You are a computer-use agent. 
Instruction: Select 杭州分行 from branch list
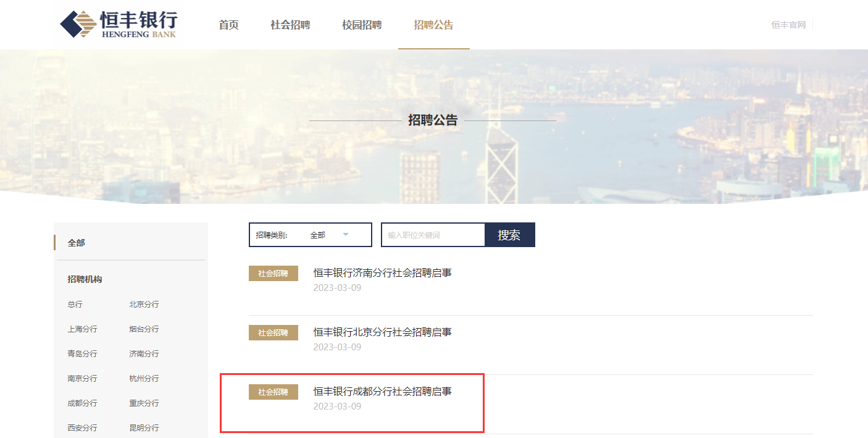click(x=144, y=379)
